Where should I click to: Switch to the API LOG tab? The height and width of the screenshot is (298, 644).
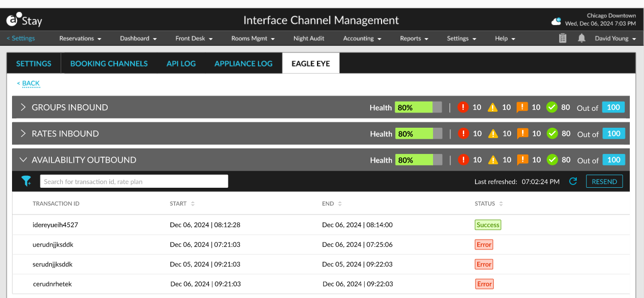coord(181,63)
